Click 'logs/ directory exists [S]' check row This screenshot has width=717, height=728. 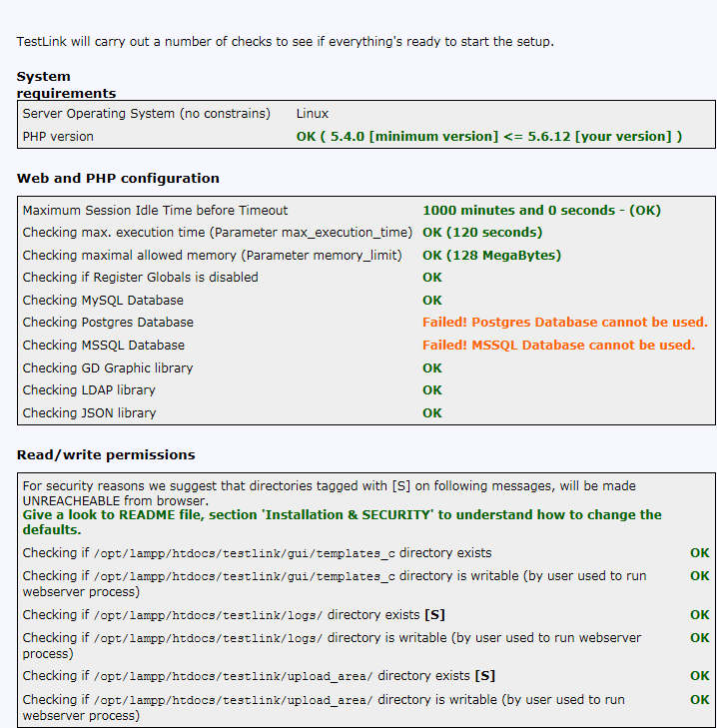pyautogui.click(x=234, y=615)
